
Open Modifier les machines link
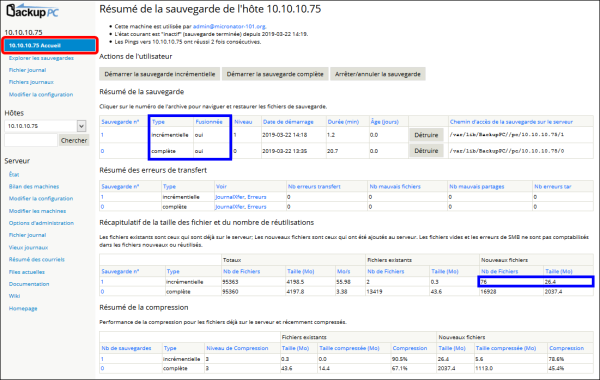38,211
